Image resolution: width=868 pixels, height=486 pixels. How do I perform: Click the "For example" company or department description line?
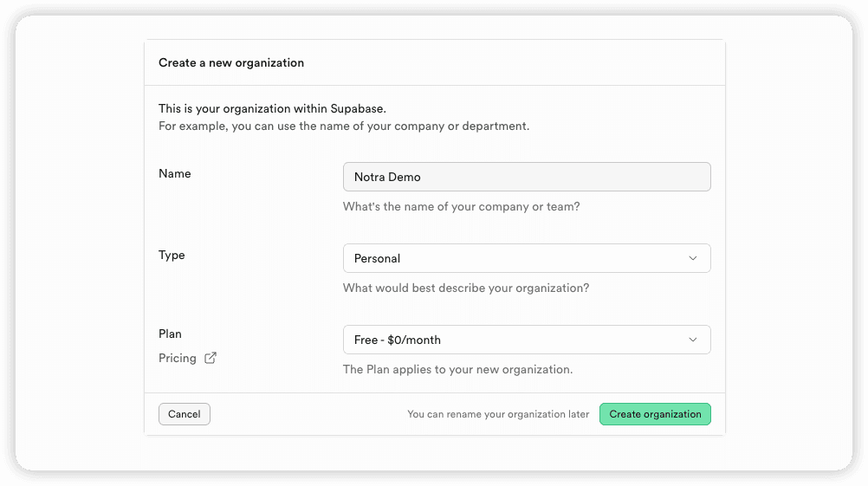(343, 126)
